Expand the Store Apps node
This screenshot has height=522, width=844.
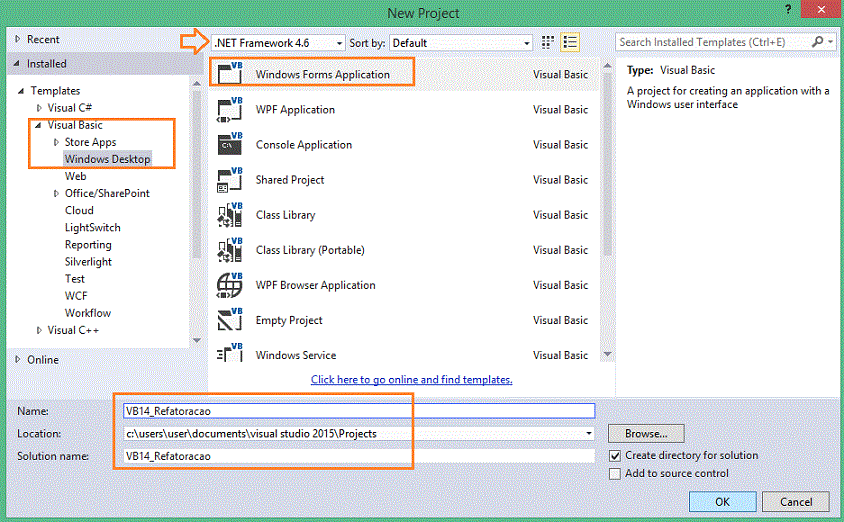pyautogui.click(x=56, y=142)
